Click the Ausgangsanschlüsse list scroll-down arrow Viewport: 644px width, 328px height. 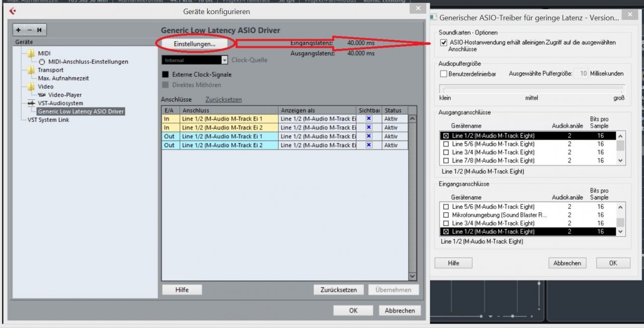[x=621, y=161]
